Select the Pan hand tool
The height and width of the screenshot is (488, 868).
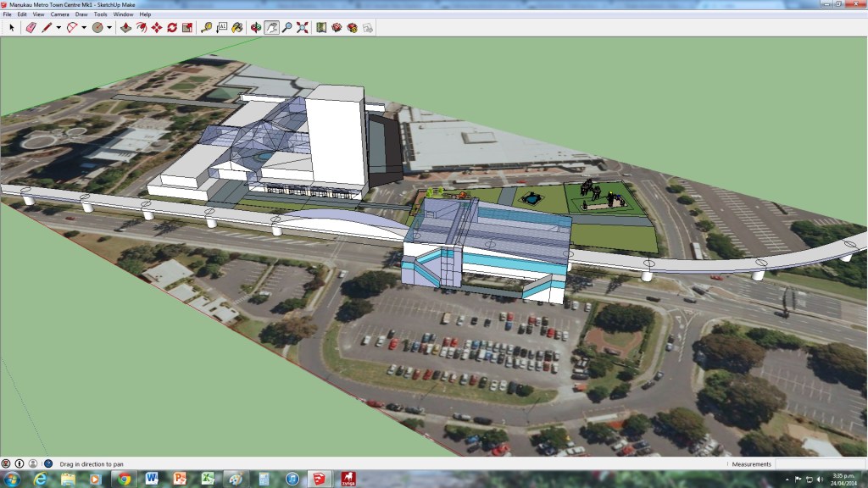coord(270,26)
